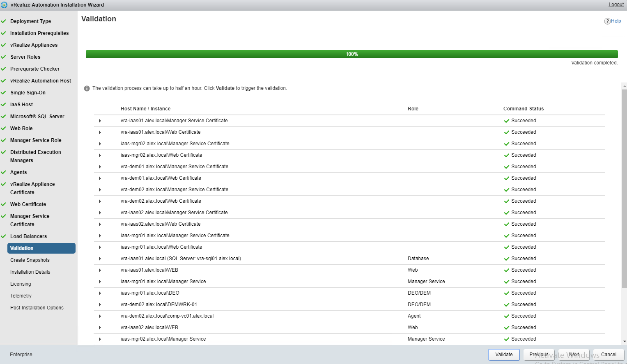
Task: Click the green checkmark beside Load Balancers
Action: (3, 236)
